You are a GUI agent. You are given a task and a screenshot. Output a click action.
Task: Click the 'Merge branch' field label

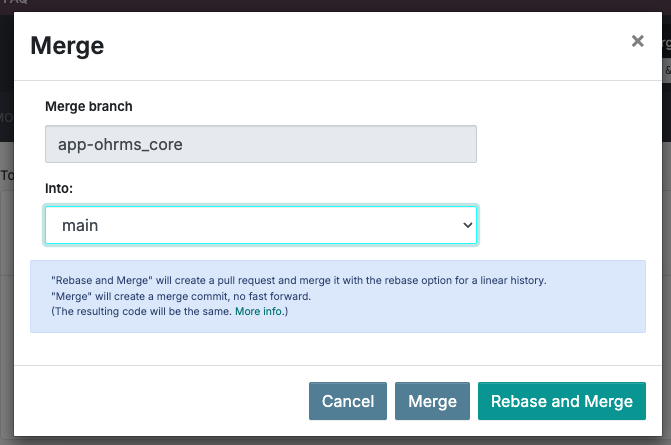coord(89,106)
